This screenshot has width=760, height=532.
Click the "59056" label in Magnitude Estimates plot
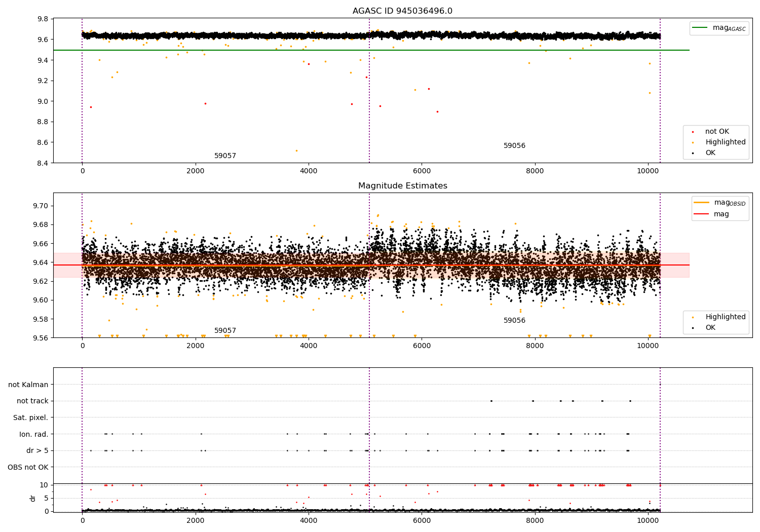click(514, 321)
